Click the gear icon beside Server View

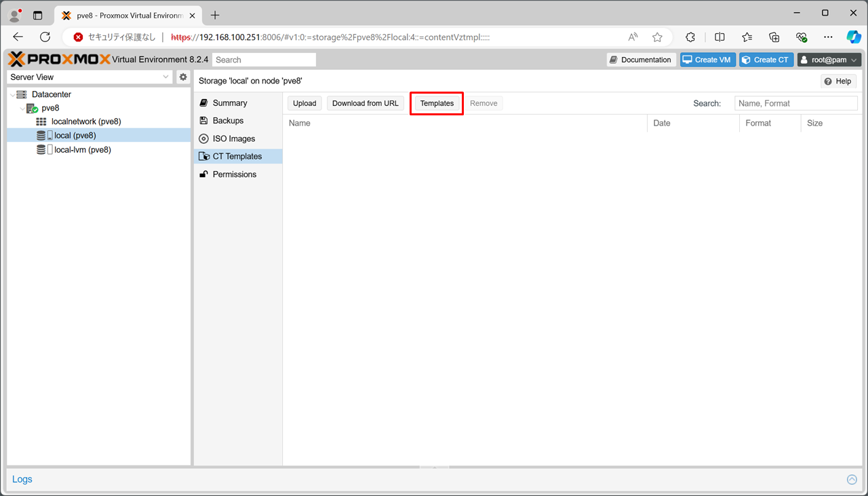click(x=183, y=77)
